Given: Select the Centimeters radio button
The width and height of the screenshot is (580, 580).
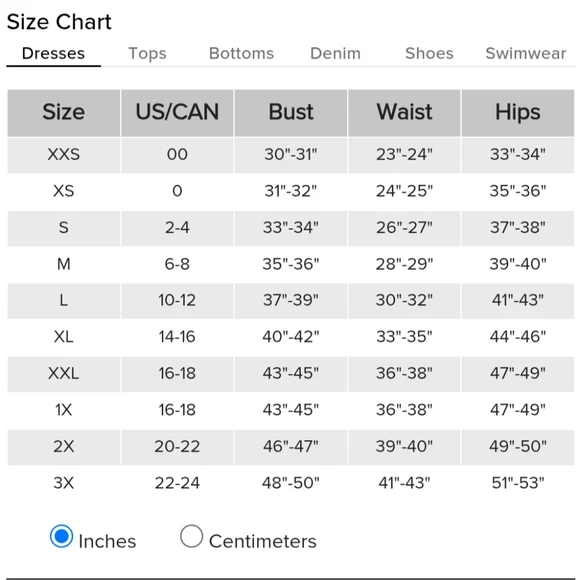Looking at the screenshot, I should pos(191,536).
